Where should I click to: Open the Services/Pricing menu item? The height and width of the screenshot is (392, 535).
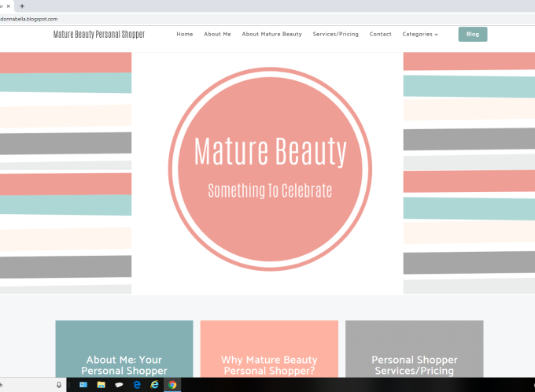pos(335,34)
